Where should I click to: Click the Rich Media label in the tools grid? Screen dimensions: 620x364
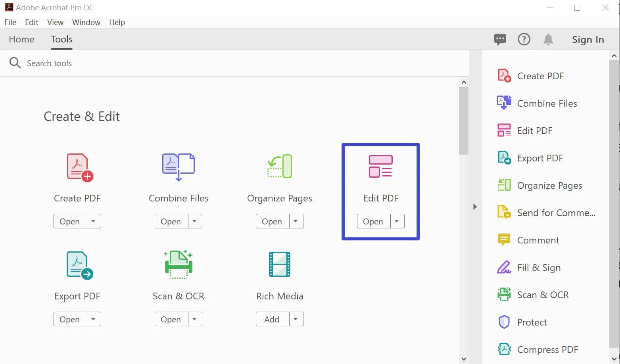click(x=280, y=296)
